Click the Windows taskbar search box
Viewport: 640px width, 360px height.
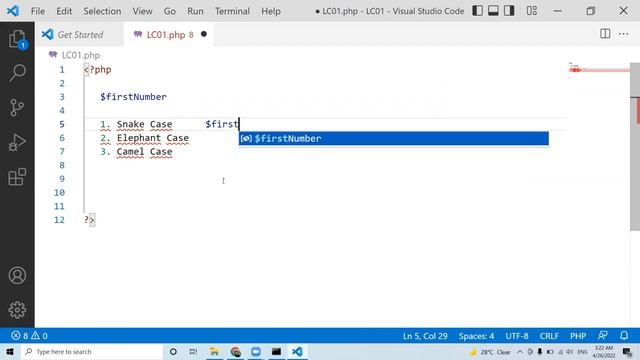pyautogui.click(x=91, y=351)
